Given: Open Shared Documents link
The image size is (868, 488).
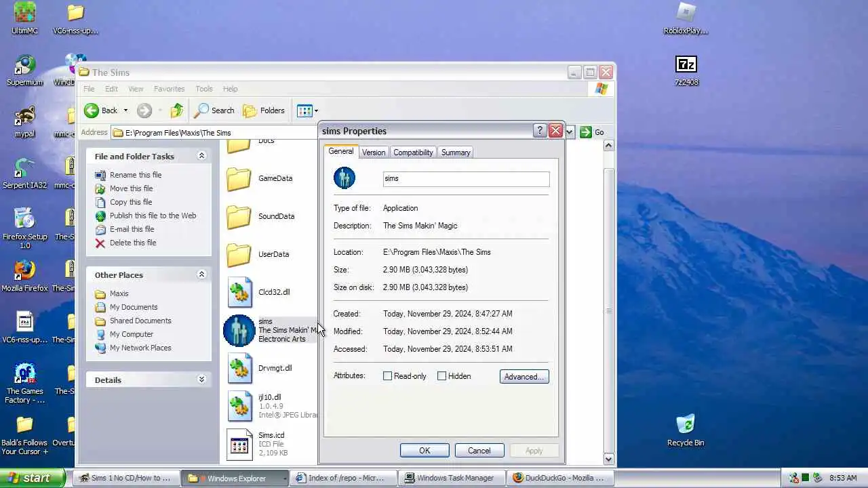Looking at the screenshot, I should 140,321.
